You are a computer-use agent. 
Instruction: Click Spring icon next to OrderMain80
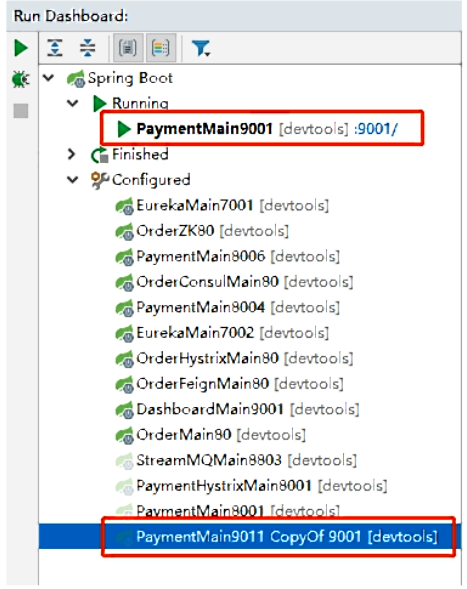click(x=124, y=435)
